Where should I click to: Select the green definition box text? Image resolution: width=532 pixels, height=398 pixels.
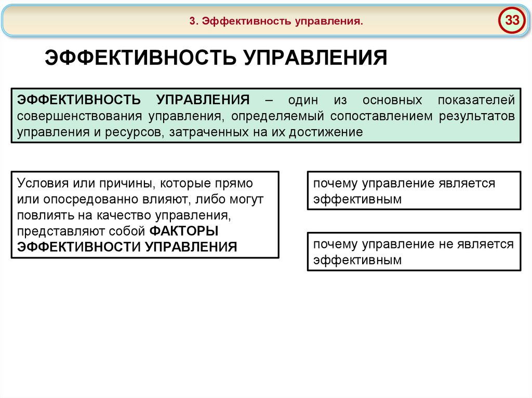(266, 116)
